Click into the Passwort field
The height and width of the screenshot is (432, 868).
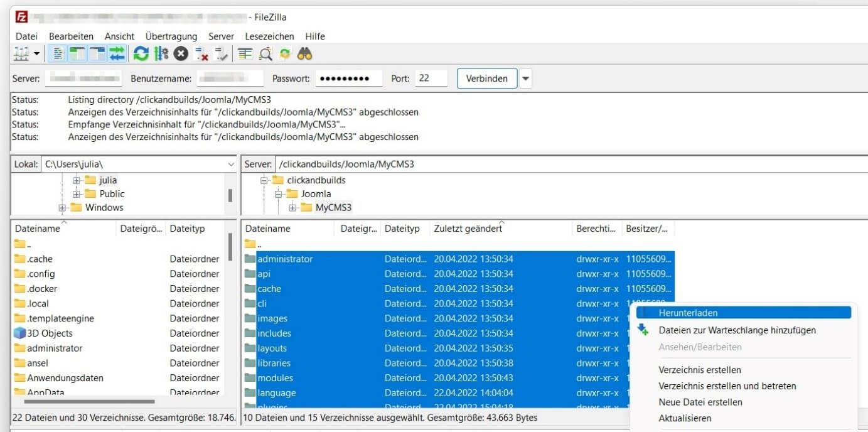coord(348,78)
